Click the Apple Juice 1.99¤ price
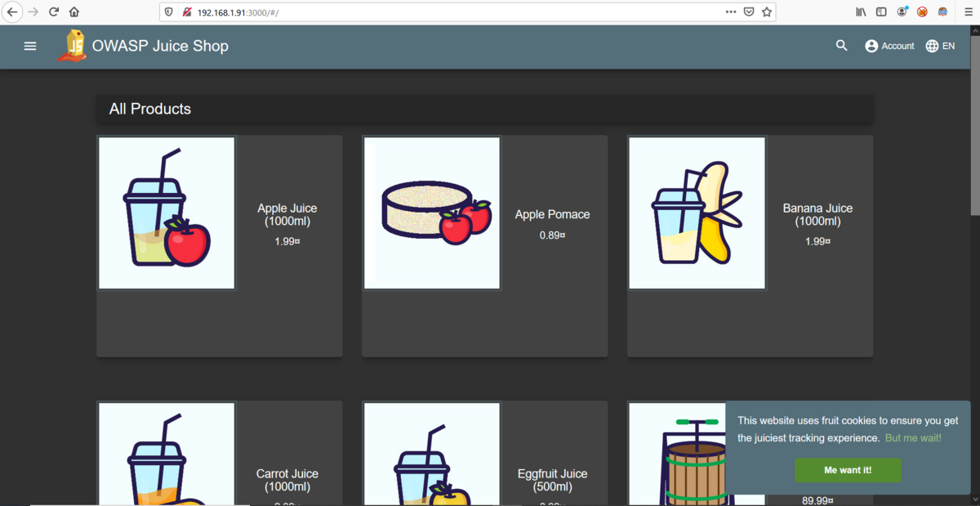Screen dimensions: 980x506 (287, 241)
